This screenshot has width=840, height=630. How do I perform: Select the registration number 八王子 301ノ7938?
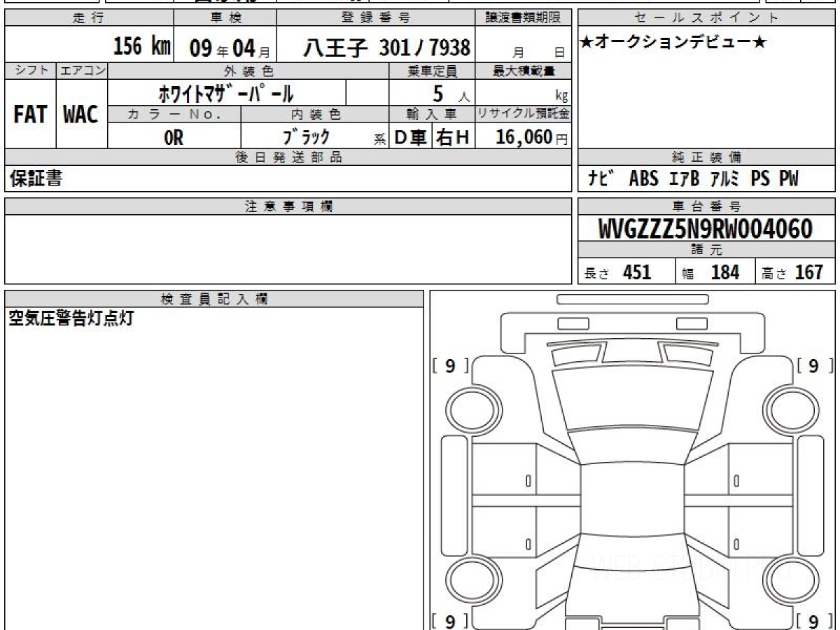click(x=386, y=48)
